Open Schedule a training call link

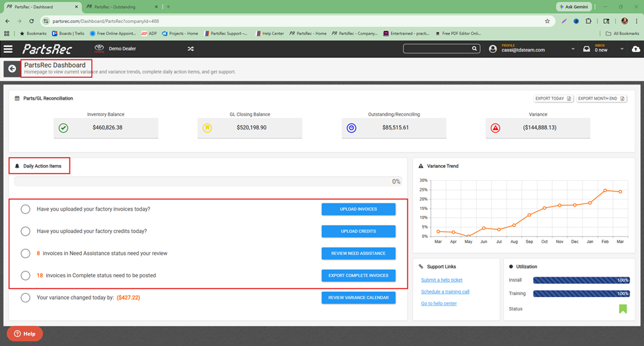click(x=445, y=292)
